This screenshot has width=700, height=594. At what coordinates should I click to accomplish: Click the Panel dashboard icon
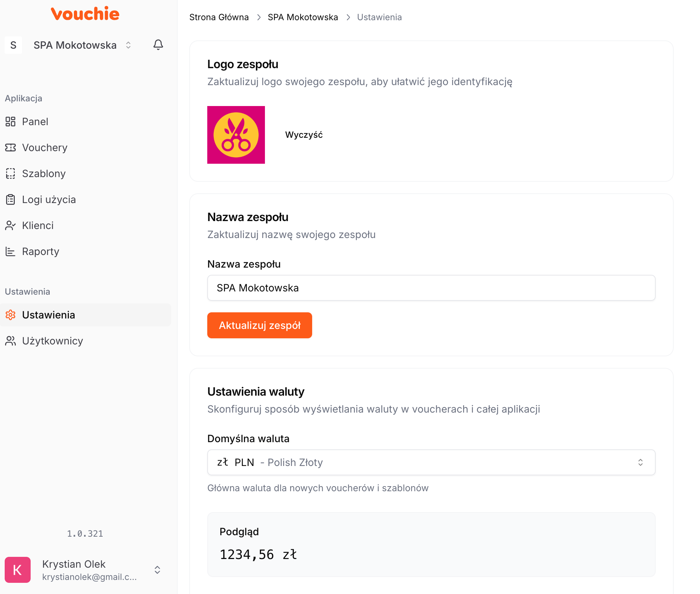pos(10,122)
